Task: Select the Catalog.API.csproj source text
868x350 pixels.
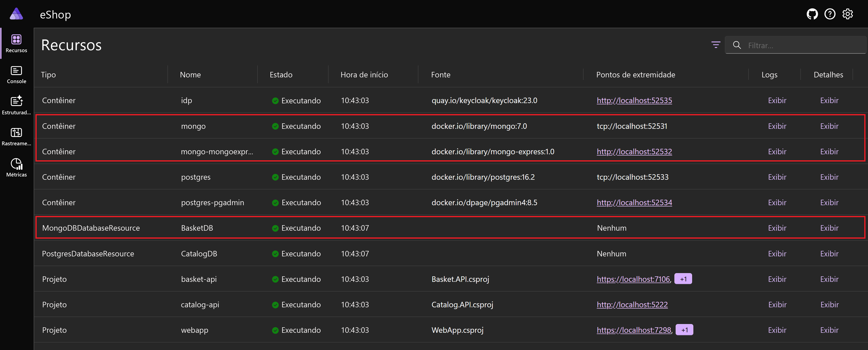Action: [462, 305]
